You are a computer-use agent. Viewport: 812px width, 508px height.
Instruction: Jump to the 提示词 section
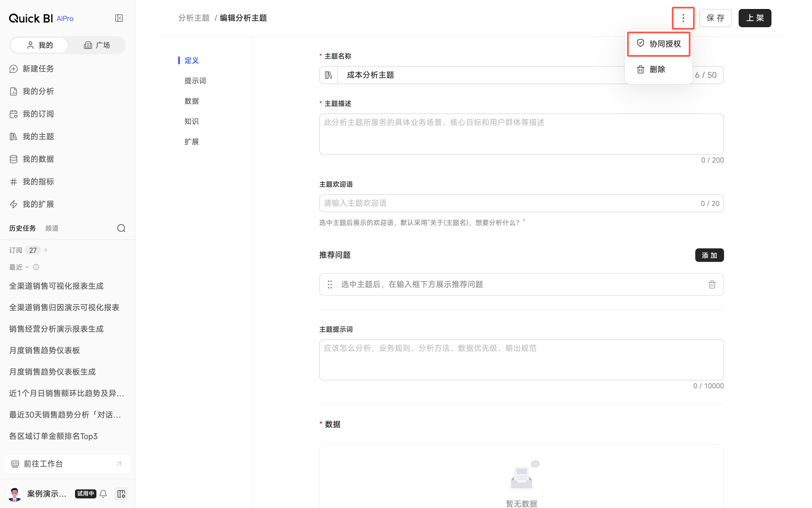(195, 81)
